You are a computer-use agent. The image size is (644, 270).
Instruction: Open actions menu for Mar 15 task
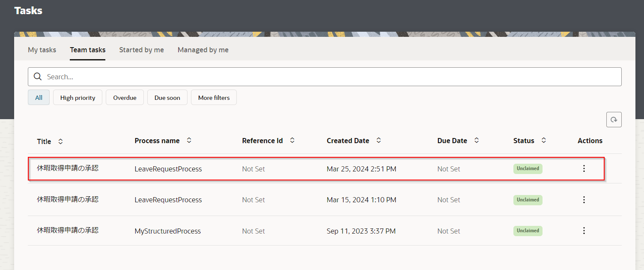coord(584,200)
